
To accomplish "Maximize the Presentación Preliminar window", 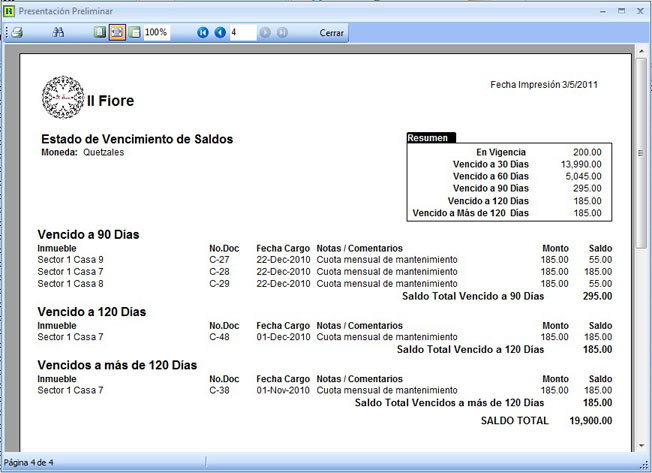I will [620, 10].
